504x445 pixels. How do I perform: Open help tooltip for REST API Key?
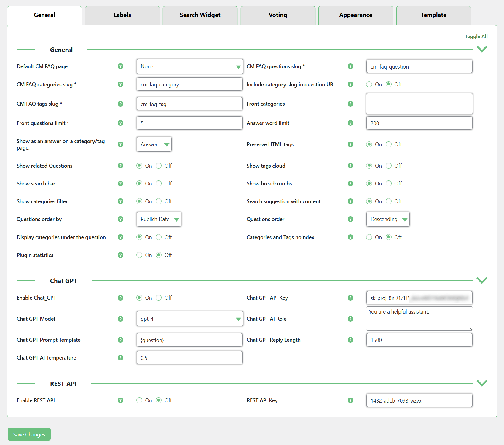350,401
